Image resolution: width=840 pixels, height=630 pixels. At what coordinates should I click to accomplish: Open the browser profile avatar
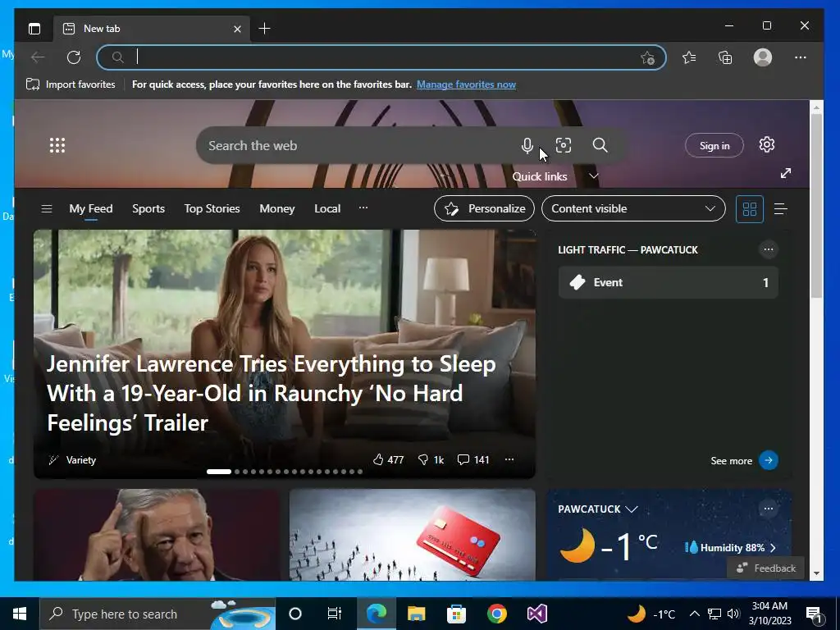click(x=763, y=57)
